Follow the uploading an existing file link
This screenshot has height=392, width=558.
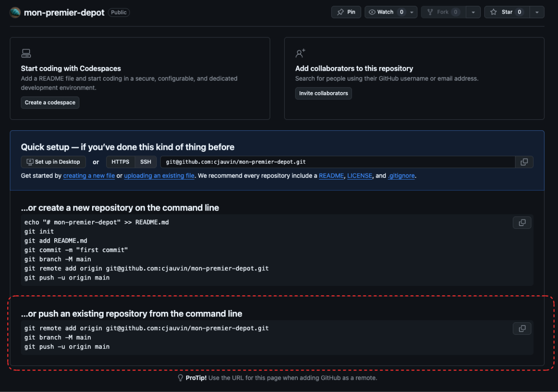tap(159, 176)
